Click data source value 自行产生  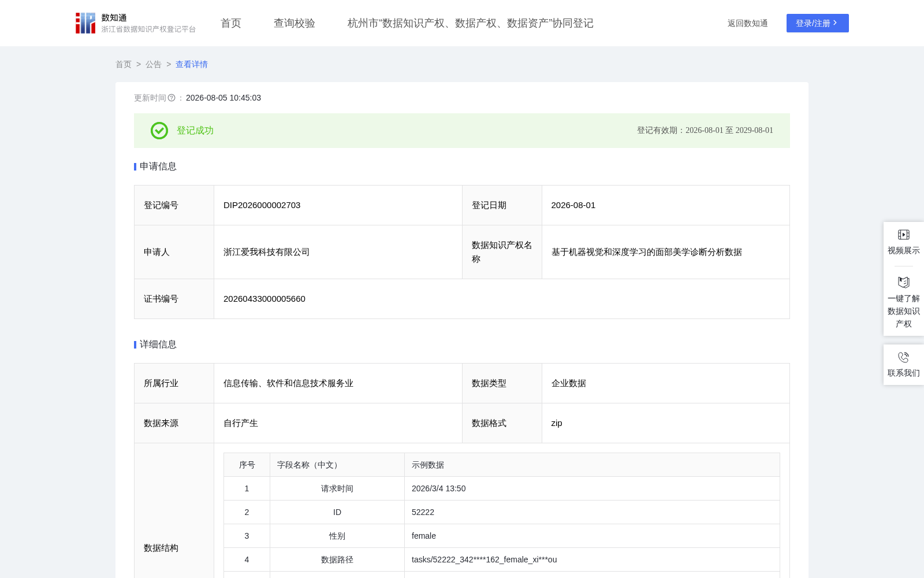241,423
